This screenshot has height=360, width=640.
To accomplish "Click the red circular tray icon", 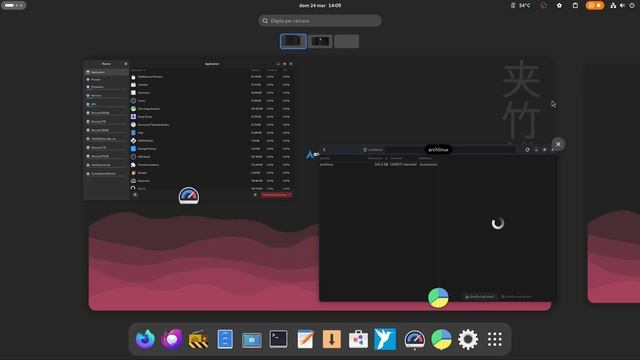I will 543,5.
